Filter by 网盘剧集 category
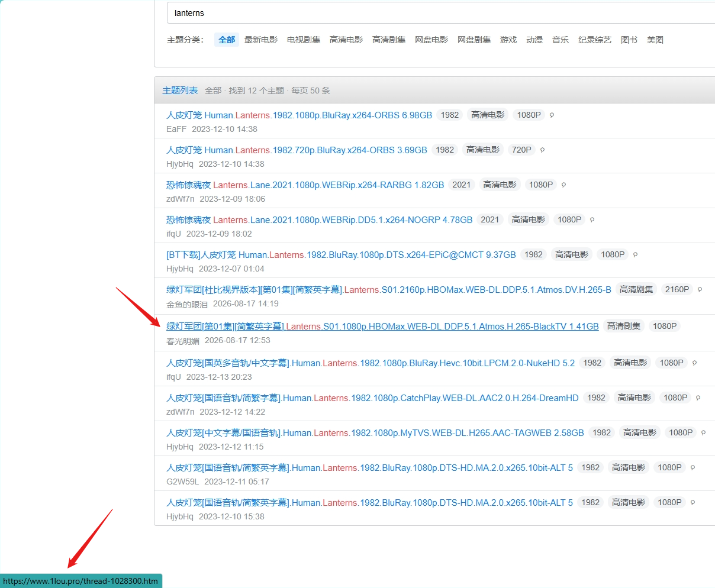The width and height of the screenshot is (715, 588). click(474, 40)
